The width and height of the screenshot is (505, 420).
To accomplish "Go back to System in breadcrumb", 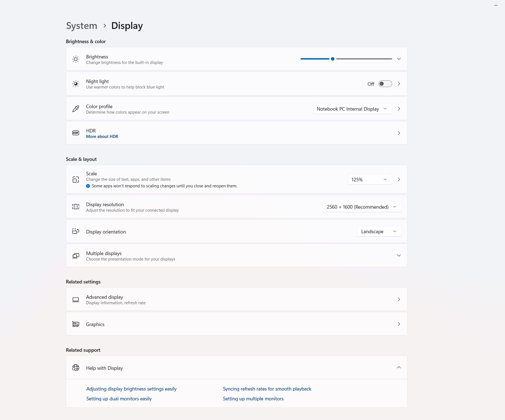I will 81,26.
